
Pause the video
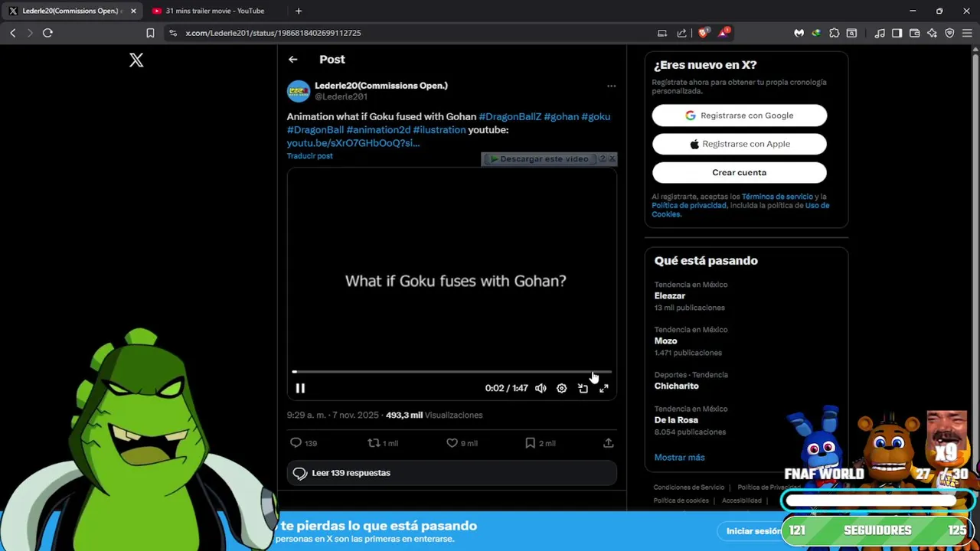pos(300,388)
